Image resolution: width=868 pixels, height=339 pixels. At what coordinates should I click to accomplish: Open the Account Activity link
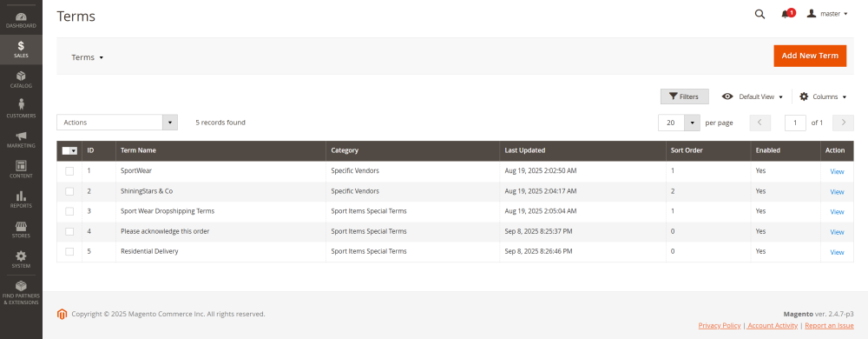(x=773, y=326)
